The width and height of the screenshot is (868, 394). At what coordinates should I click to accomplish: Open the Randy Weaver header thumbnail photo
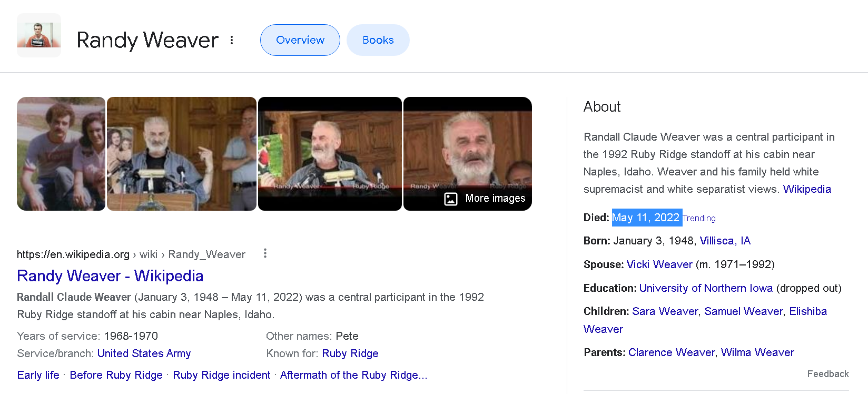(x=39, y=35)
